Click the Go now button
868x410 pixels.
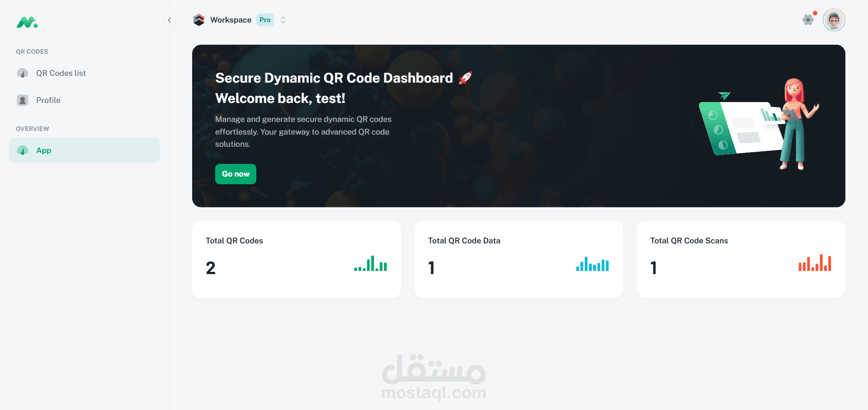point(236,174)
